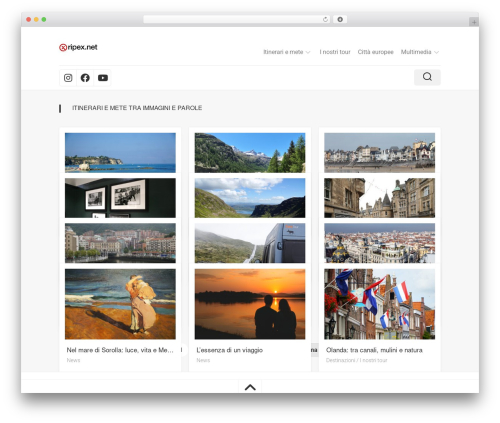Open the camper van on road thumbnail
Viewport: 500px width, 423px height.
pyautogui.click(x=250, y=243)
